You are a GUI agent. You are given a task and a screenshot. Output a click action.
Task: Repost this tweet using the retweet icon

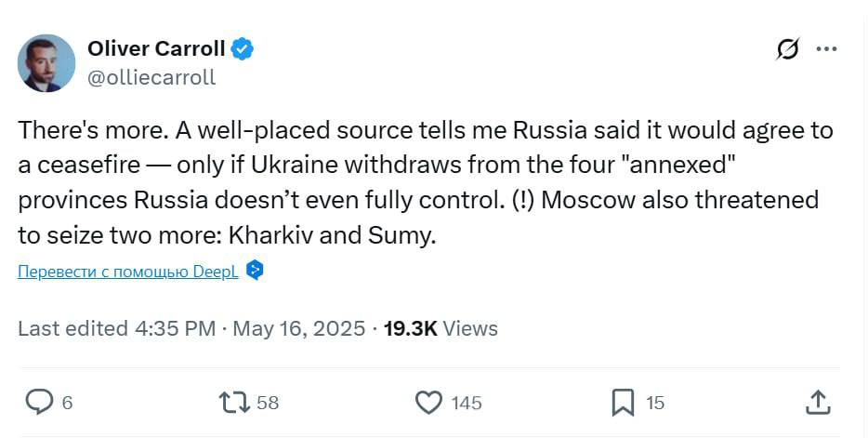tap(231, 402)
